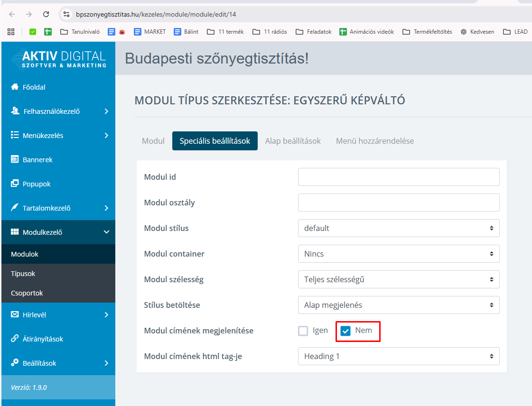532x406 pixels.
Task: Reload the page with refresh icon
Action: tap(46, 14)
